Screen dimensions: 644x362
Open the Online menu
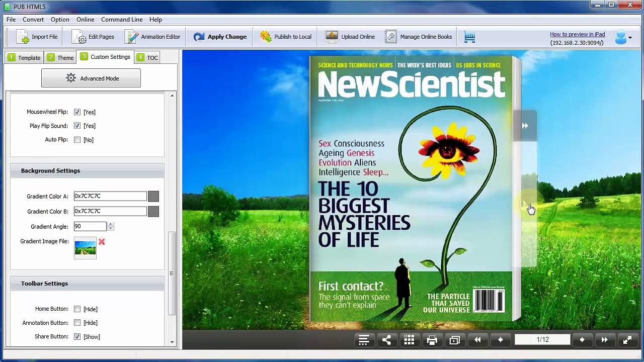tap(86, 20)
